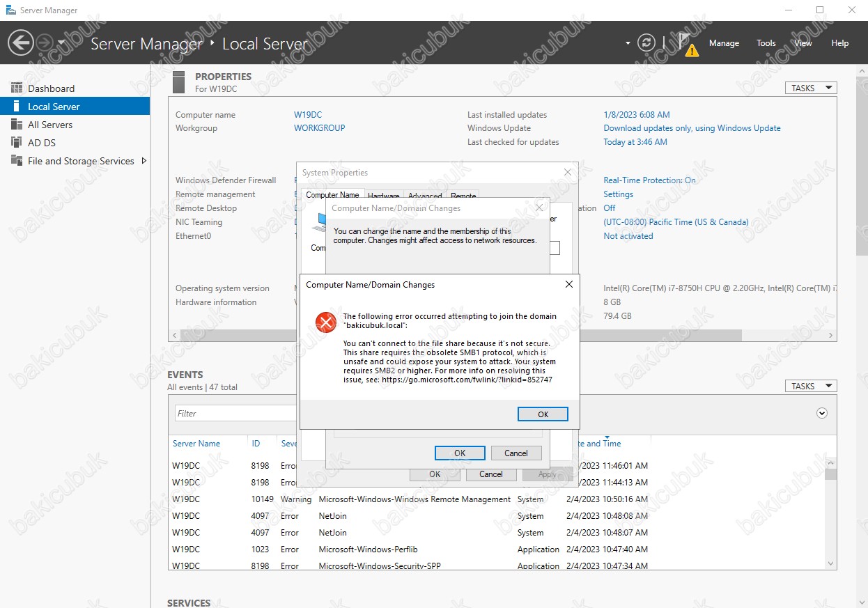Click Cancel in Computer Name/Domain Changes dialog
The width and height of the screenshot is (868, 608).
(x=516, y=453)
